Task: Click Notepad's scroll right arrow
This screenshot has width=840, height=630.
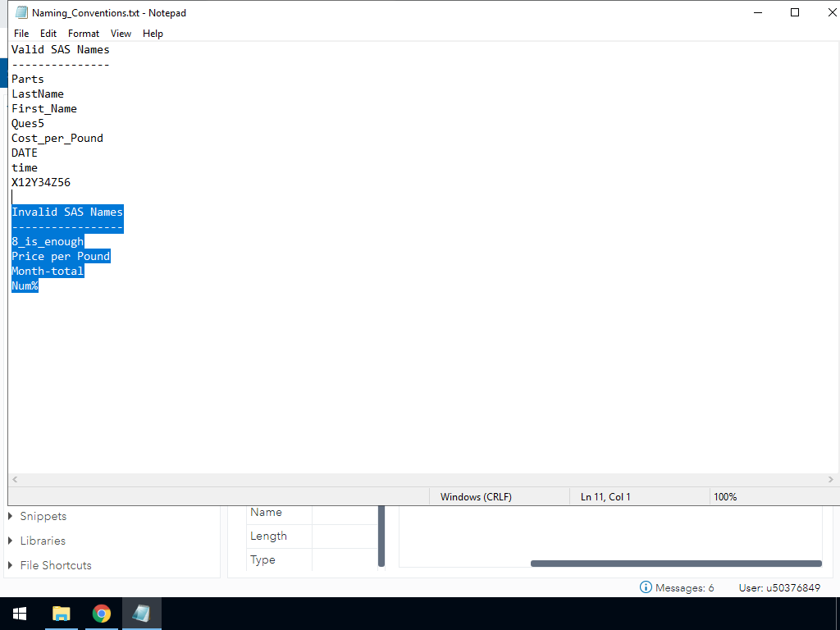Action: tap(832, 479)
